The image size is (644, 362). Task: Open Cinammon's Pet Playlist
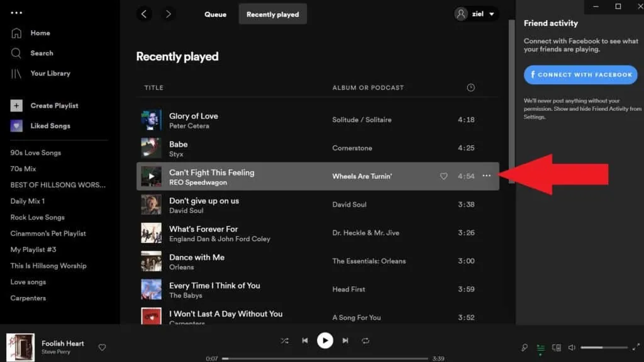pyautogui.click(x=48, y=233)
